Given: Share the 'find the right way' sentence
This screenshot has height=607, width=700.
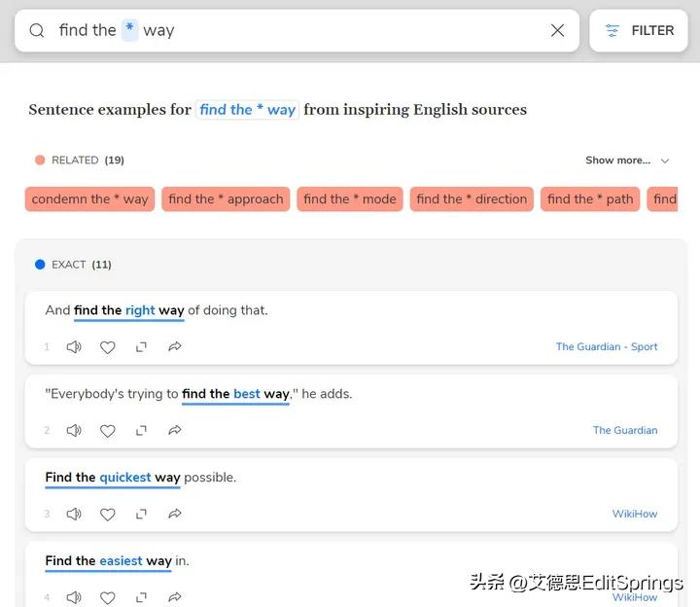Looking at the screenshot, I should click(x=175, y=346).
